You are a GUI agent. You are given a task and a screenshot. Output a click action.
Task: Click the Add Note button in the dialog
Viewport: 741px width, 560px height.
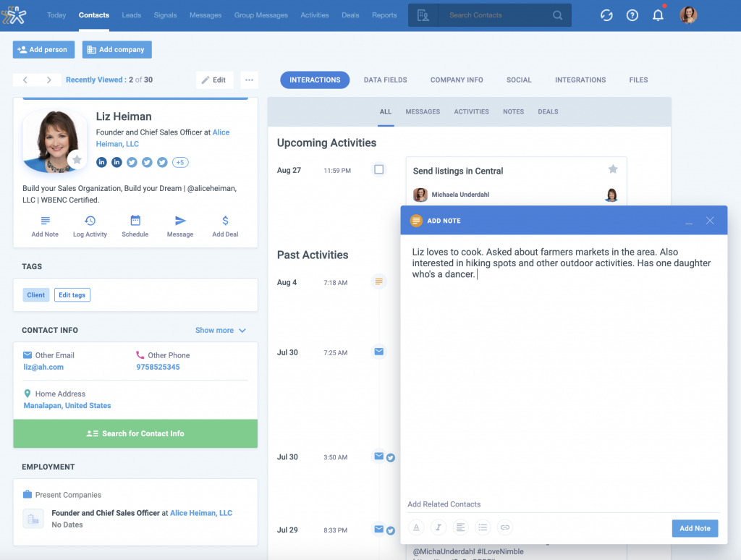(x=694, y=528)
